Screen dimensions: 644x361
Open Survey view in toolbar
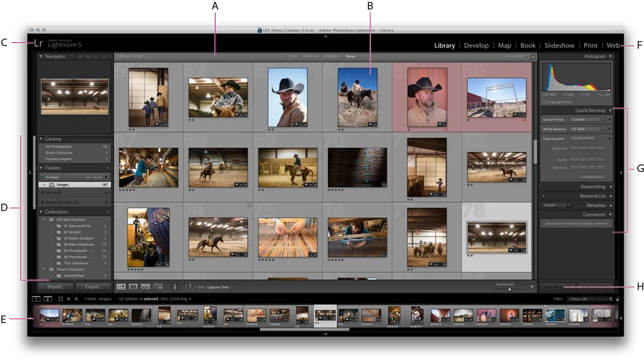coord(159,287)
